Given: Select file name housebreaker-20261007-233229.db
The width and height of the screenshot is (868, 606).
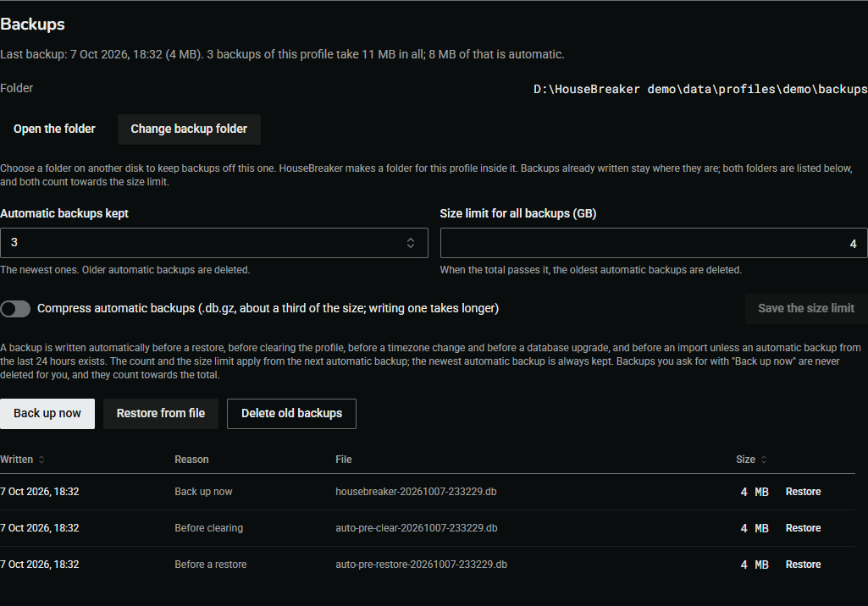Looking at the screenshot, I should click(x=416, y=492).
